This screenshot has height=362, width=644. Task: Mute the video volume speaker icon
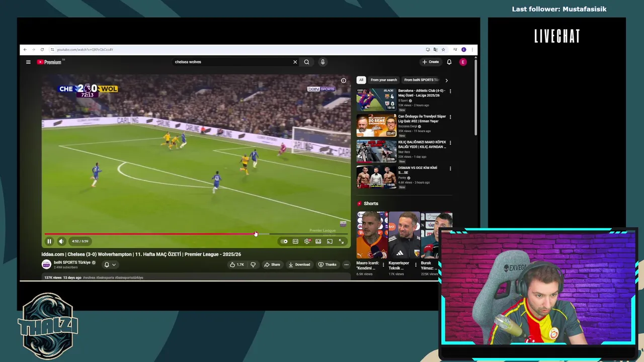61,241
